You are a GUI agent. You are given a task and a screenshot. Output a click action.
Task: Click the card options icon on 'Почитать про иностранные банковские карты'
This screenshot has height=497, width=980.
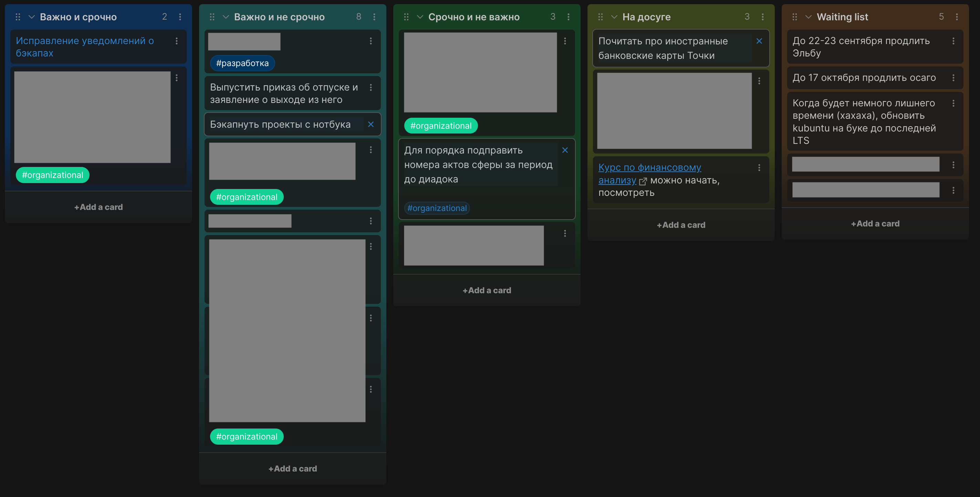[759, 41]
